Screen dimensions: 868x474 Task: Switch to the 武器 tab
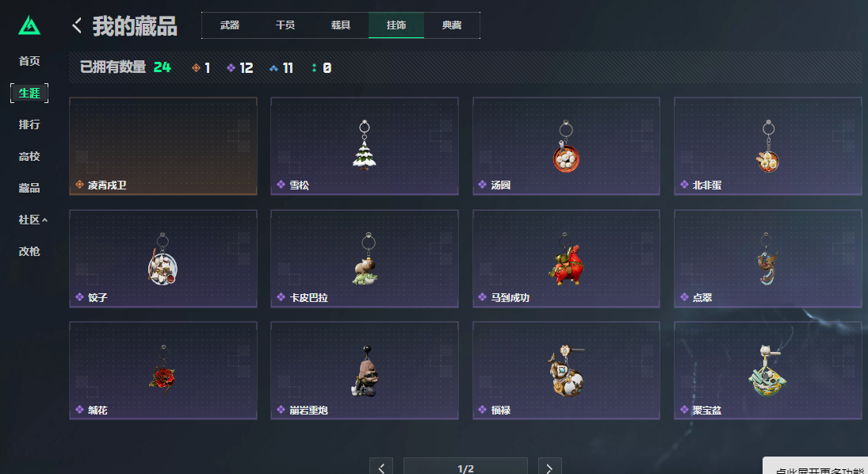click(230, 25)
